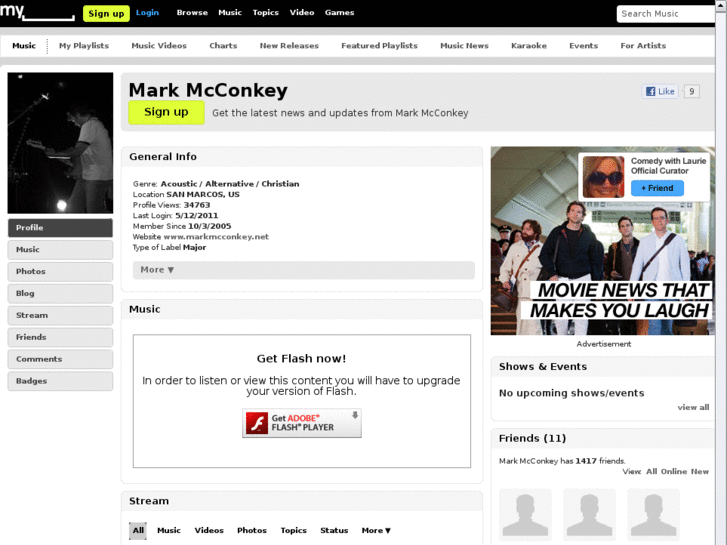The width and height of the screenshot is (727, 545).
Task: Focus the Search Music field
Action: tap(666, 14)
